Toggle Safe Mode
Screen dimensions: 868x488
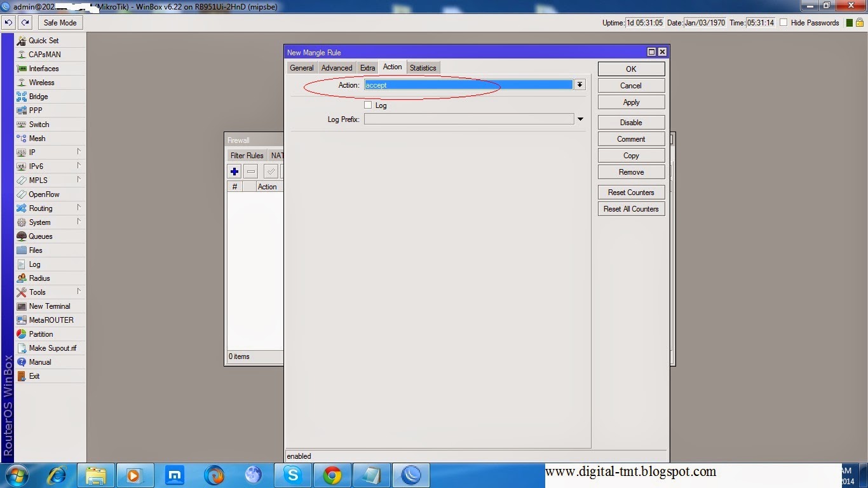coord(60,23)
